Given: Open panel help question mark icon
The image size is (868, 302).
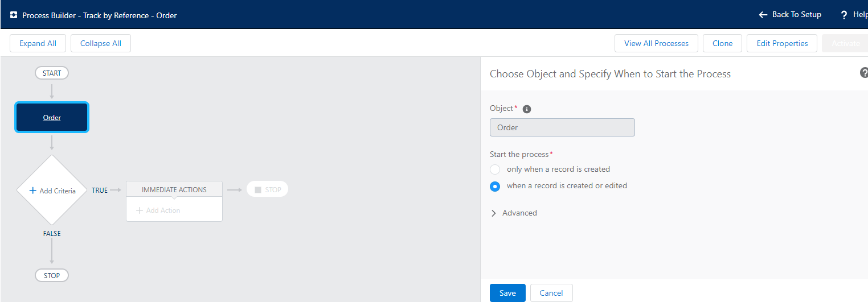Looking at the screenshot, I should tap(863, 73).
